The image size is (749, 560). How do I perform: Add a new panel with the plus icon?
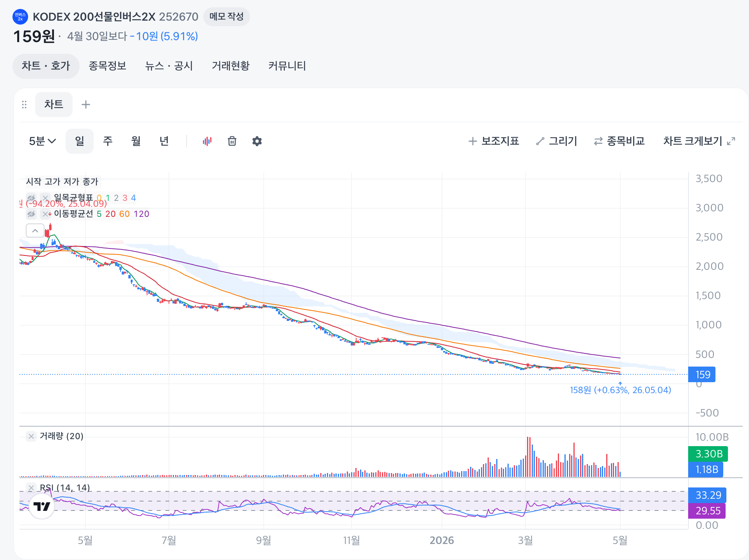[86, 105]
